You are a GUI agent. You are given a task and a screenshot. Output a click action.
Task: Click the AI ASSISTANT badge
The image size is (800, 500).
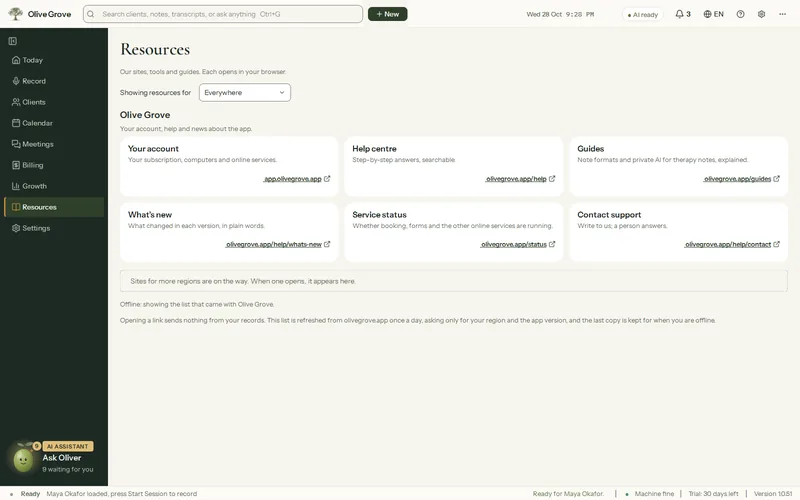pos(68,446)
